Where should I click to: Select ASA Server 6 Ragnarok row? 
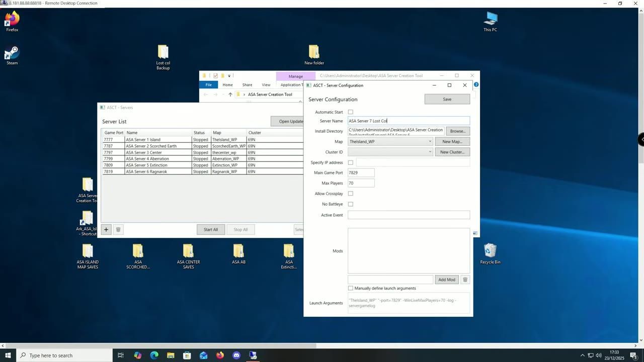pyautogui.click(x=202, y=171)
